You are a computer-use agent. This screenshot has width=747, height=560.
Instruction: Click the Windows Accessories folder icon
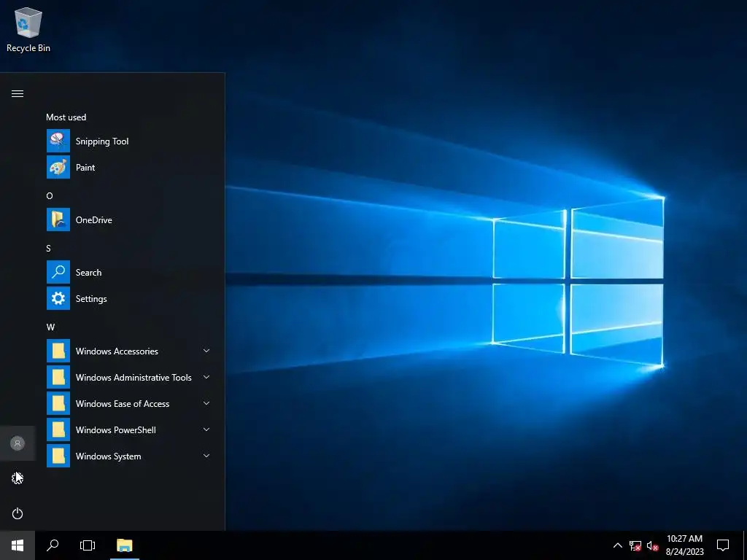(x=58, y=351)
